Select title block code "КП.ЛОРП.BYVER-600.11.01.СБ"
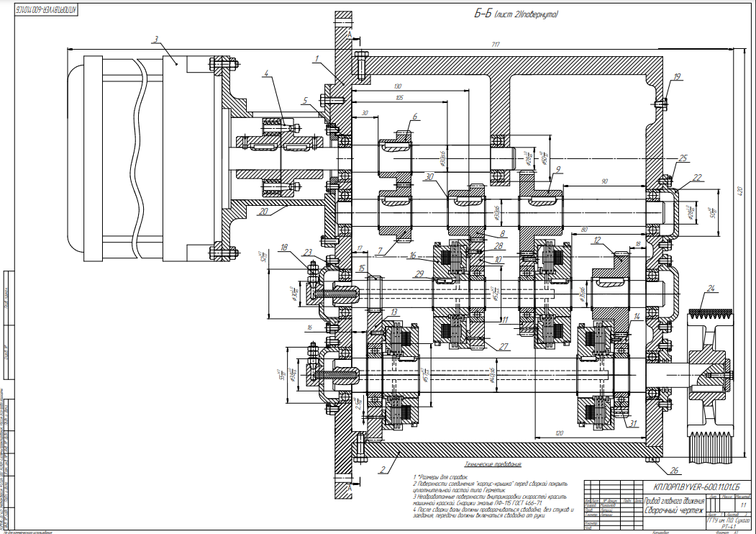The height and width of the screenshot is (534, 756). click(x=696, y=487)
